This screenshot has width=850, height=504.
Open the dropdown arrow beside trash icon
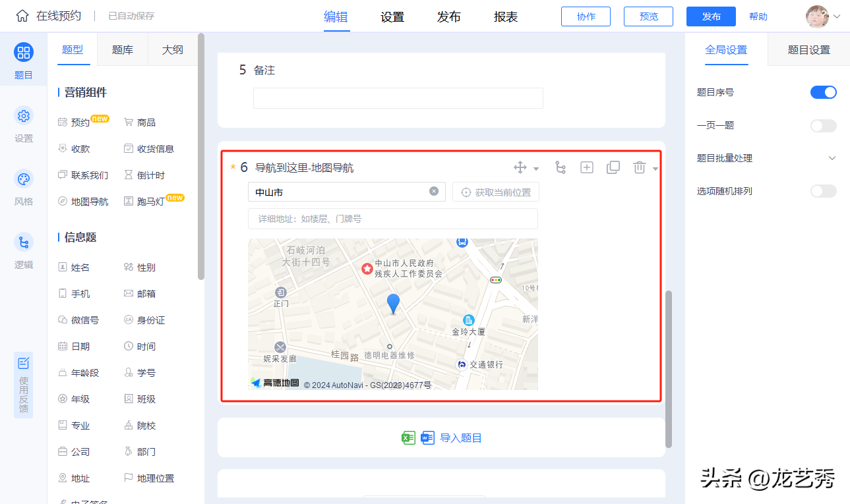(x=655, y=169)
